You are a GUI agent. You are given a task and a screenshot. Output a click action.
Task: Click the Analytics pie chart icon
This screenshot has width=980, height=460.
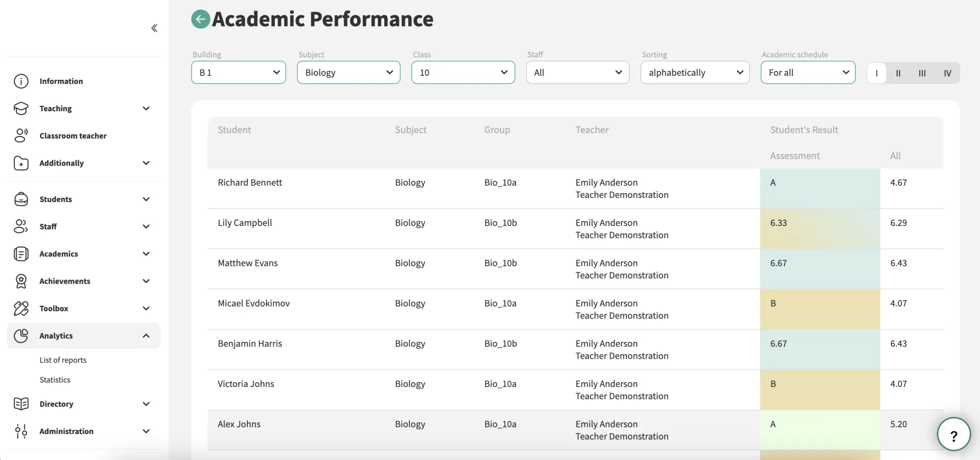coord(21,336)
